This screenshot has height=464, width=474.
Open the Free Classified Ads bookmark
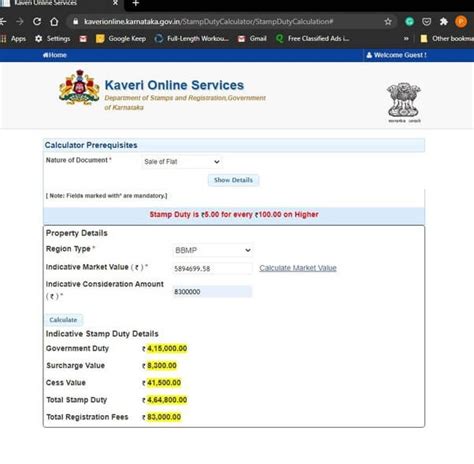313,39
